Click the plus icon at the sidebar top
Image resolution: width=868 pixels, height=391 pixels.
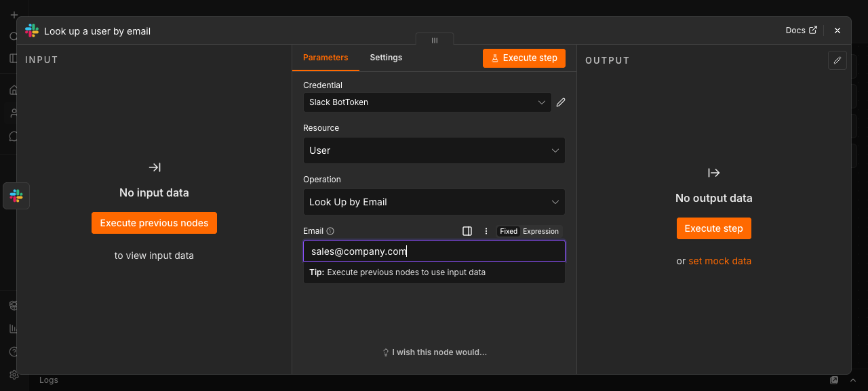pyautogui.click(x=14, y=14)
